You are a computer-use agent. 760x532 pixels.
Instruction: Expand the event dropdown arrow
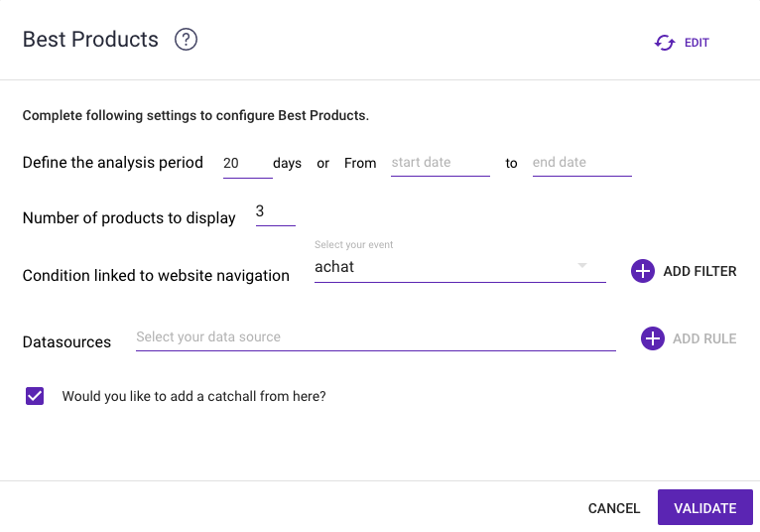[x=582, y=266]
